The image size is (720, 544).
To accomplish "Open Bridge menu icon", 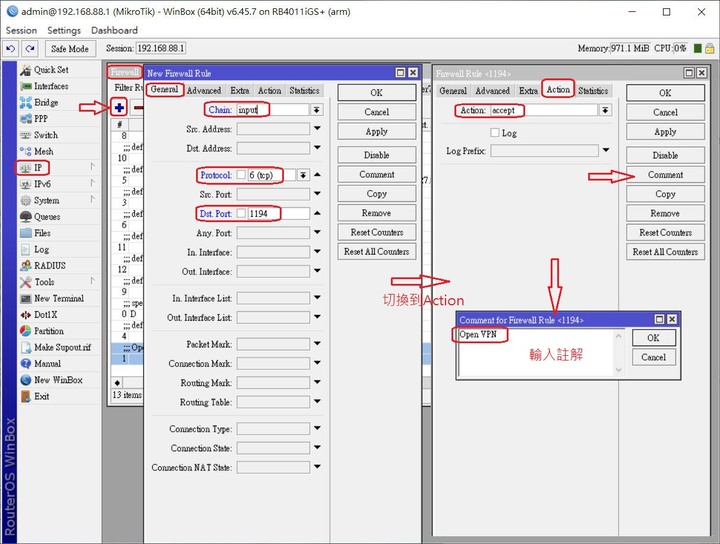I will tap(25, 102).
